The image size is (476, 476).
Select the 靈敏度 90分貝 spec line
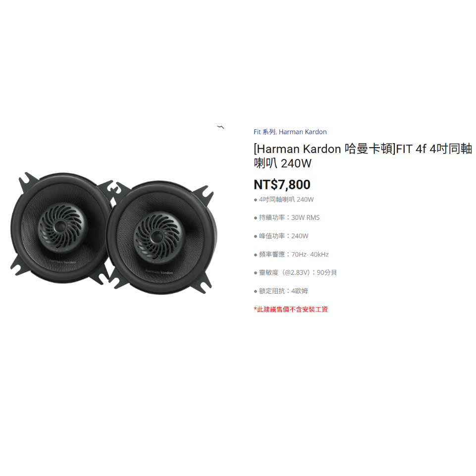click(x=295, y=272)
